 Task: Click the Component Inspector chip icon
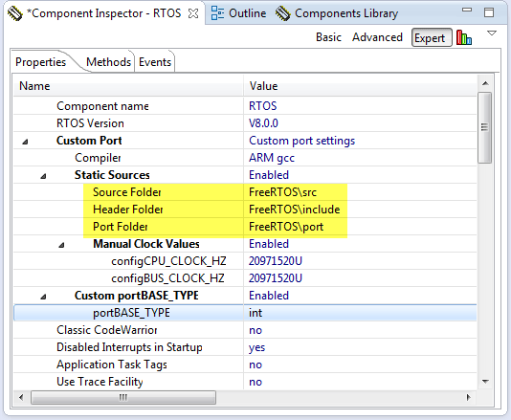15,13
